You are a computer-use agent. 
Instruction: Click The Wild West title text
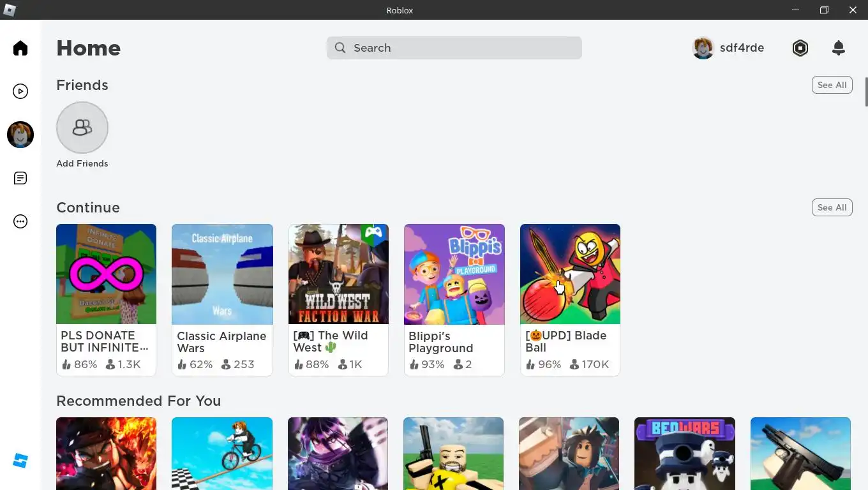[331, 341]
